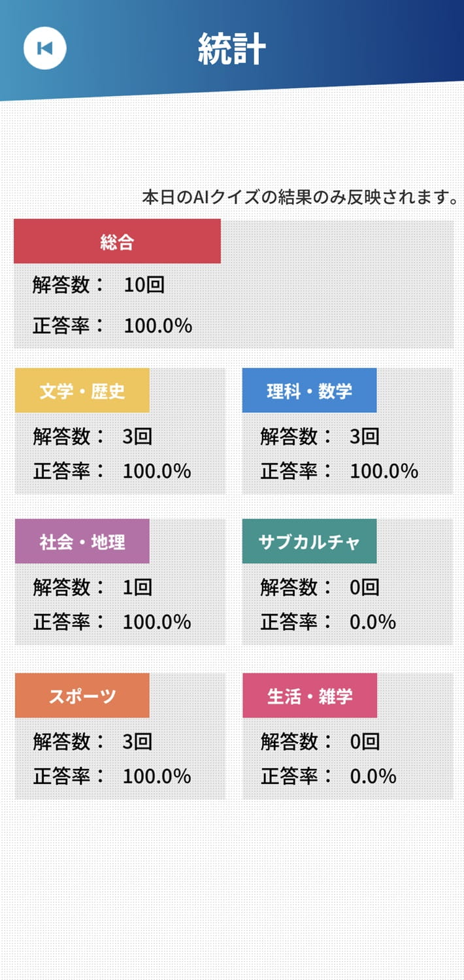
Task: Select the 文学・歴史 yellow category badge
Action: (82, 389)
